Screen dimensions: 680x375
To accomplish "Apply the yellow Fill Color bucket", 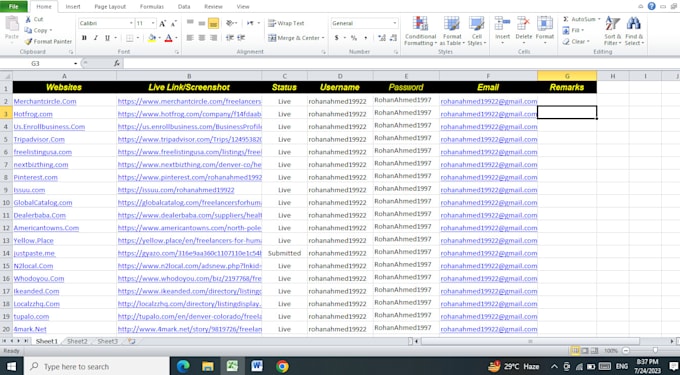I will (x=151, y=38).
